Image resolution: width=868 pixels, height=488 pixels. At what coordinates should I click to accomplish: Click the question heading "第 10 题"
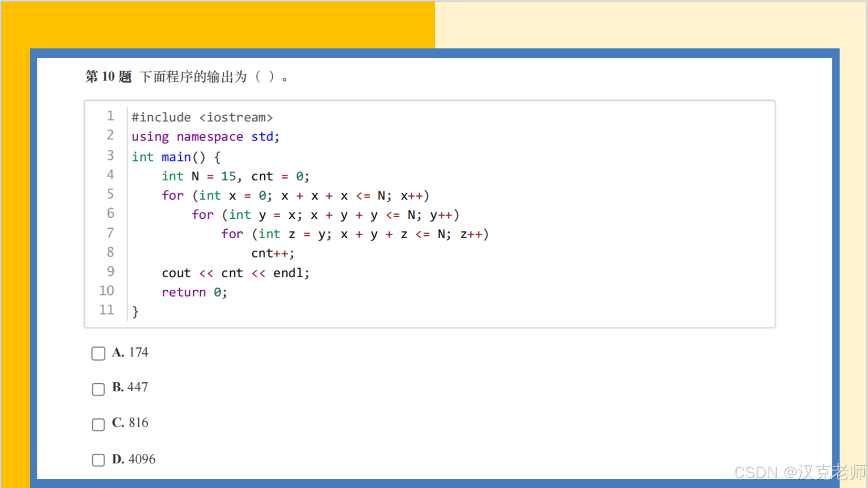108,77
